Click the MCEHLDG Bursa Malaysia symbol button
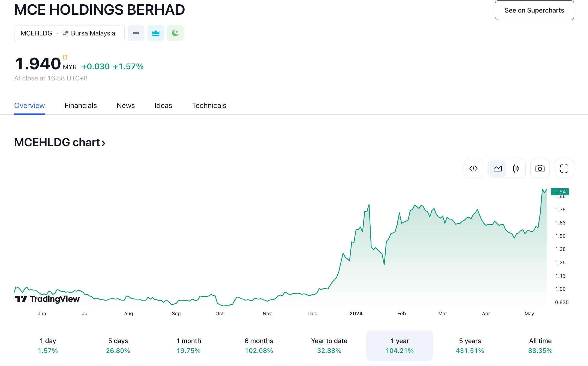 click(x=69, y=33)
